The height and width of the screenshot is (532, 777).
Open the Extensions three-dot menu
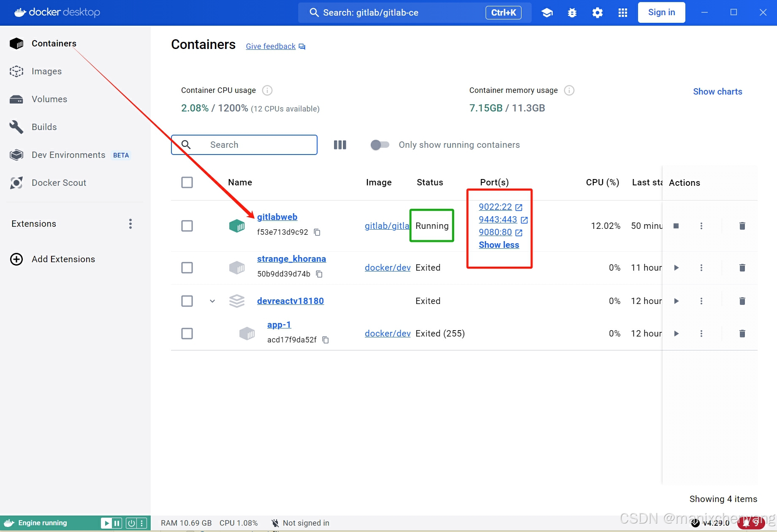[x=130, y=224]
